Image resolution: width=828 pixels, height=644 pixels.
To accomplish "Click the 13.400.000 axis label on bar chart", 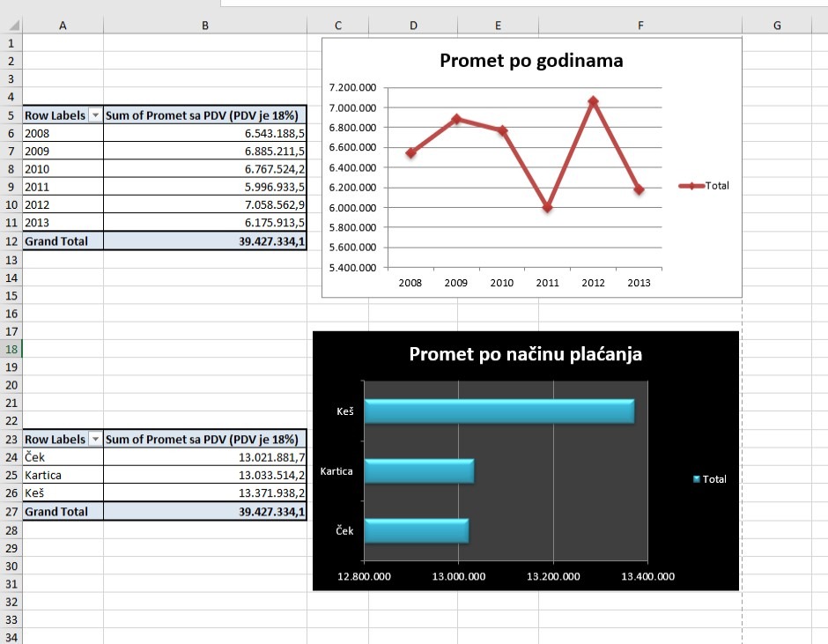I will click(x=648, y=576).
